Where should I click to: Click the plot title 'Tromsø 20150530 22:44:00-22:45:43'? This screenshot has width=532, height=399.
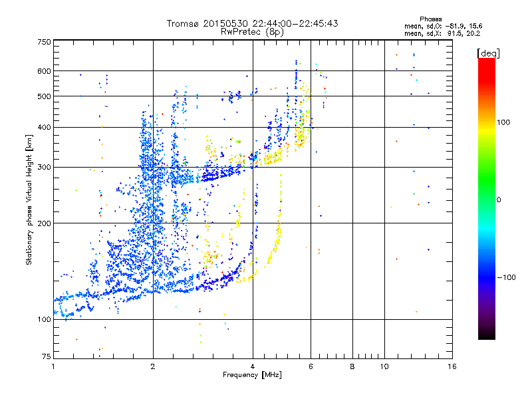(x=252, y=23)
